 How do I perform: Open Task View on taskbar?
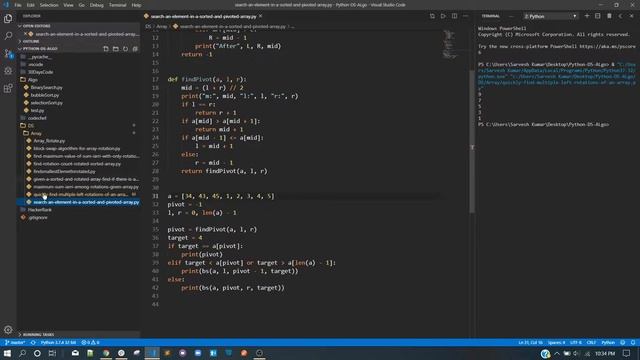click(x=52, y=353)
